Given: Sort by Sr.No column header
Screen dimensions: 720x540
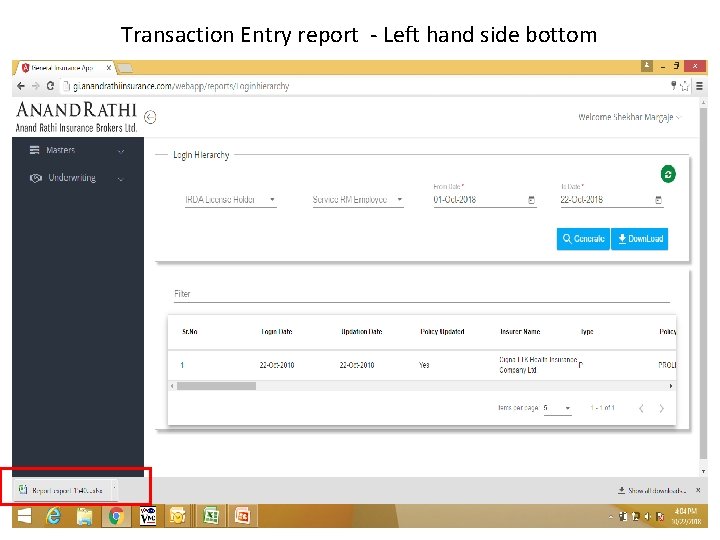Looking at the screenshot, I should tap(190, 332).
